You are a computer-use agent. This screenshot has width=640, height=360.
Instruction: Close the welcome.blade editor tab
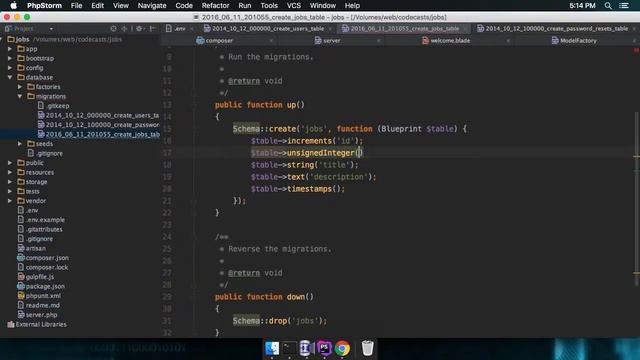click(508, 40)
